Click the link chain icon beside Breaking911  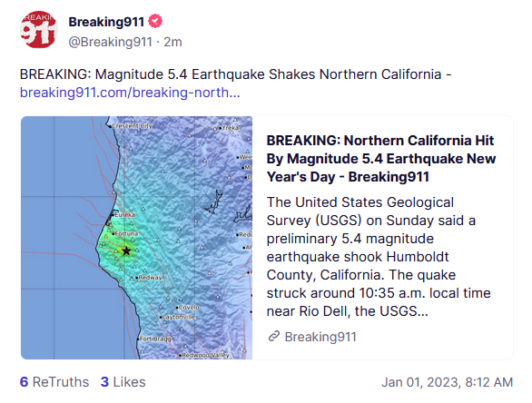tap(274, 336)
